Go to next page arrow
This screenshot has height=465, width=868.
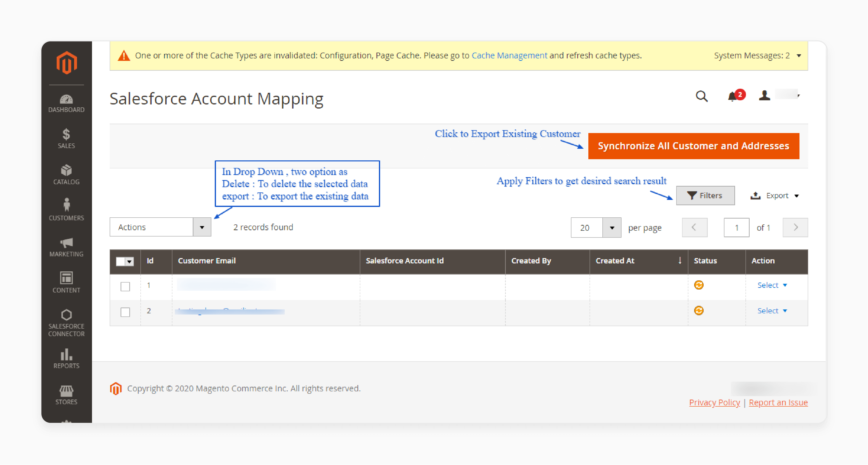click(795, 228)
